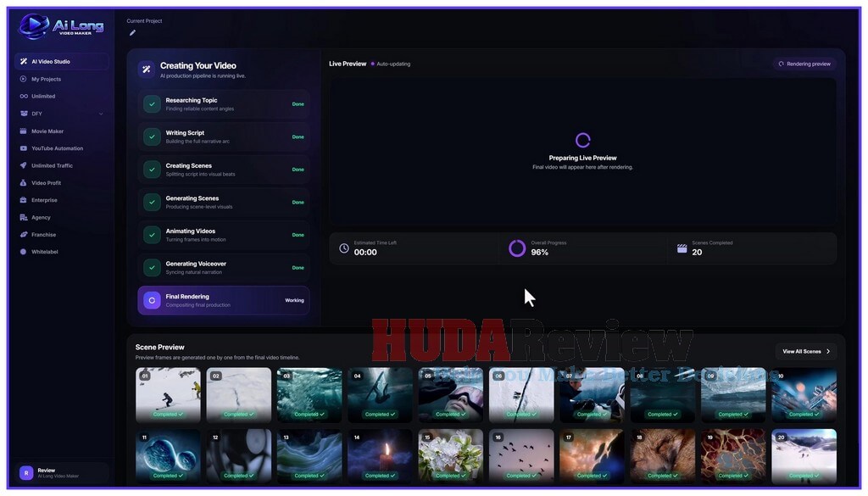The height and width of the screenshot is (496, 868).
Task: Open scene 05 goggles thumbnail
Action: [x=451, y=395]
